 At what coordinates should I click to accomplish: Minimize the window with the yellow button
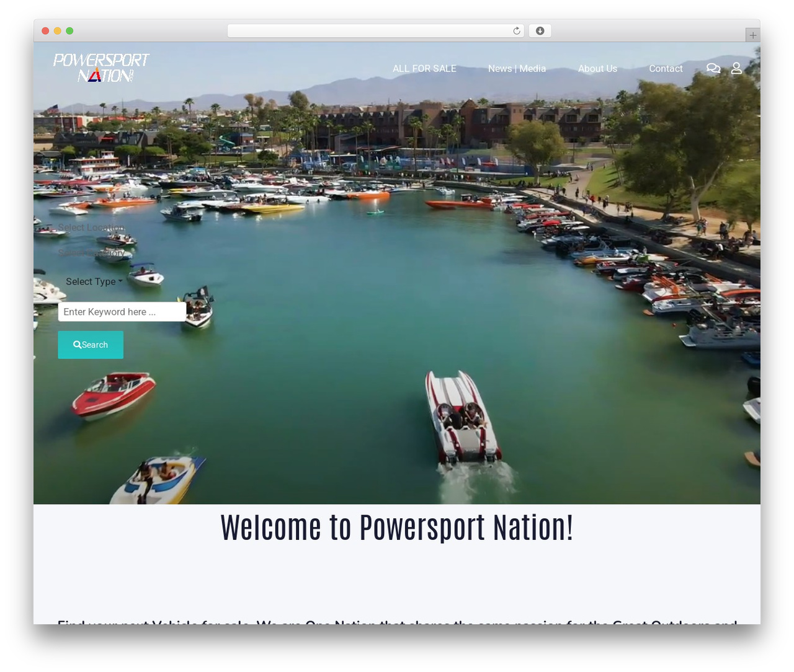tap(58, 31)
